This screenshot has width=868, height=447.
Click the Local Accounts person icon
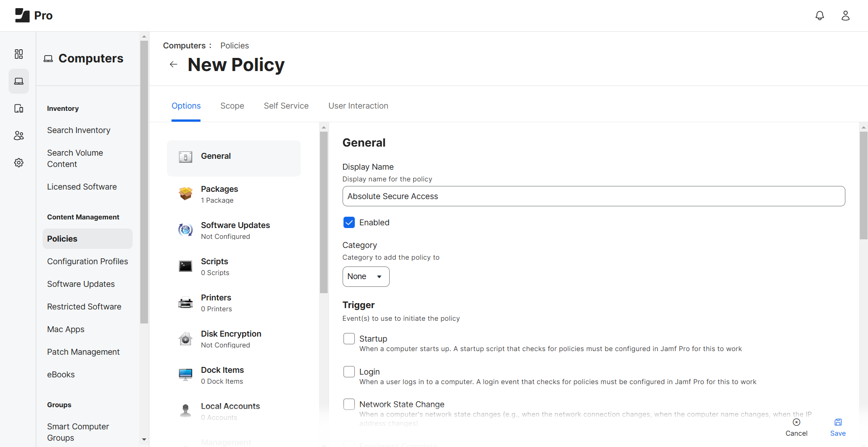pyautogui.click(x=186, y=411)
